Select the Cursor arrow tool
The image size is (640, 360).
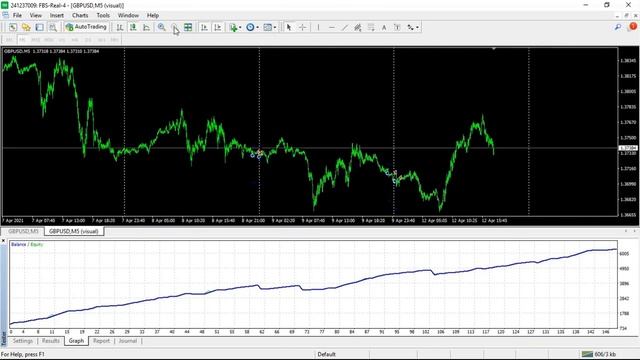[x=289, y=27]
